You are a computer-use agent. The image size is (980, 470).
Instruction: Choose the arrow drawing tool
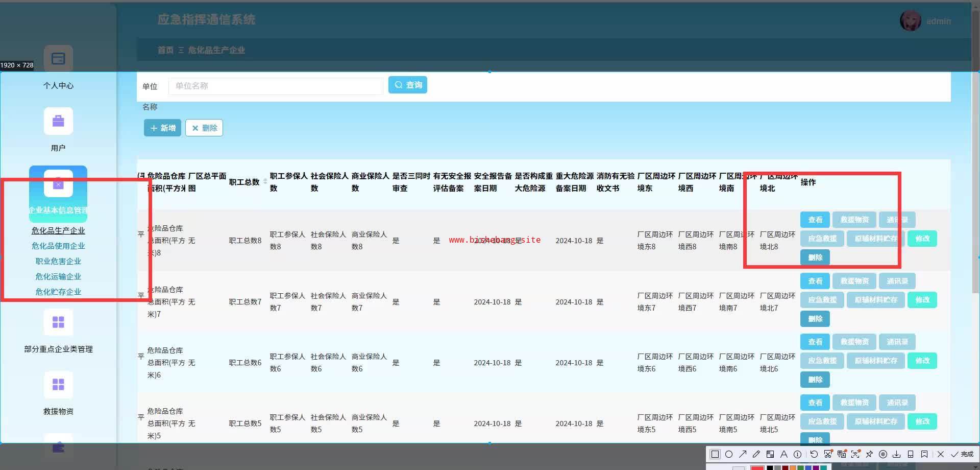743,454
